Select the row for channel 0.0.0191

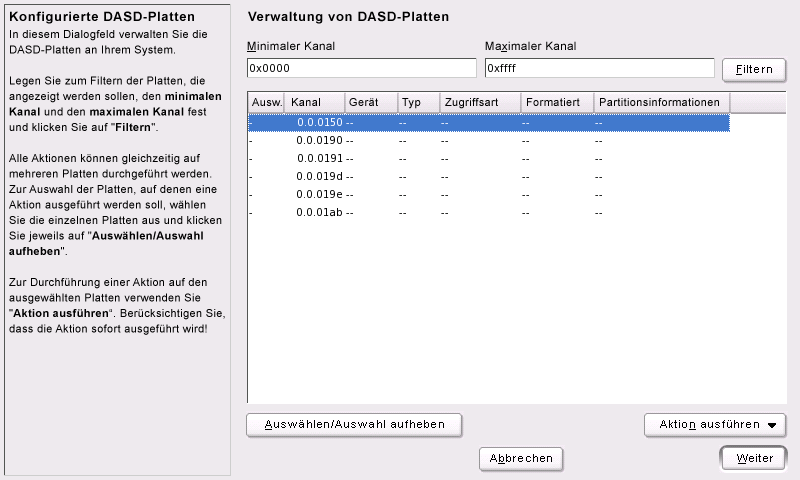coord(489,159)
